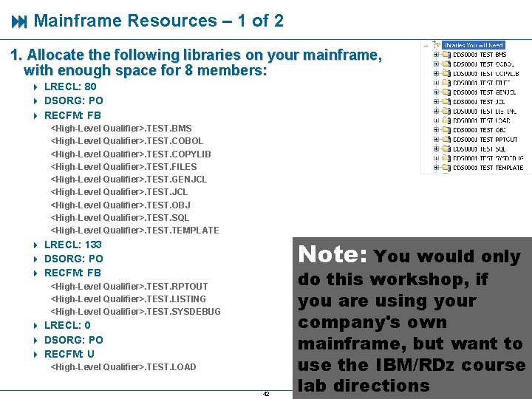Click the DDS0001.TEST.COPYLIB folder icon
The image size is (532, 399).
[447, 74]
